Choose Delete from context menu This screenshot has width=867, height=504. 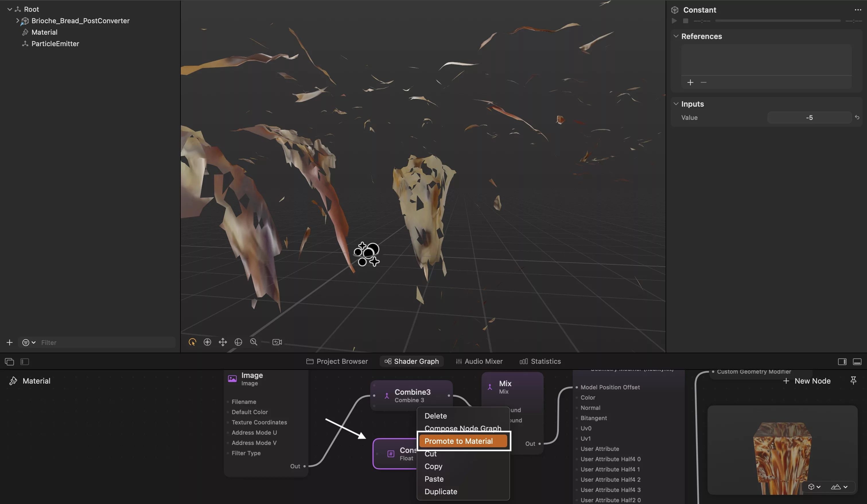point(463,416)
